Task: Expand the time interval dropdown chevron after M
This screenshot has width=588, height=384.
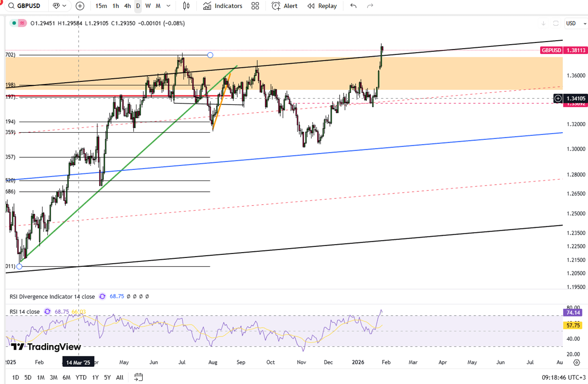Action: 168,6
